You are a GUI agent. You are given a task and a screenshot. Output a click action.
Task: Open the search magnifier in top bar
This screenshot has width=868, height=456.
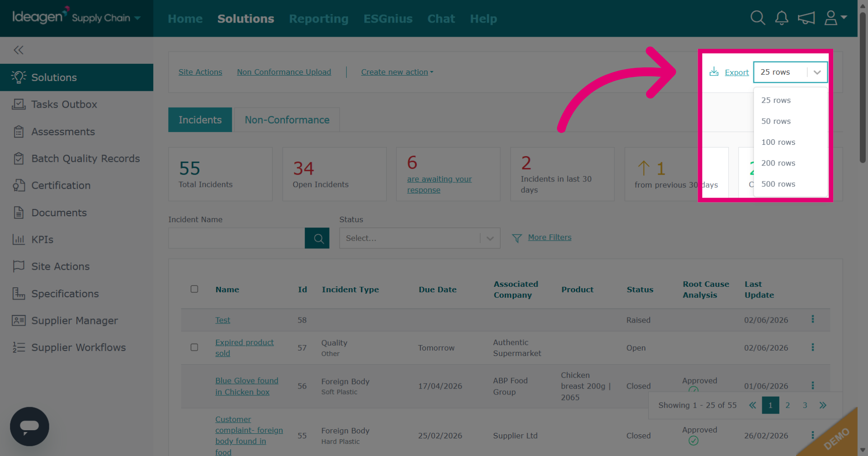[x=758, y=18]
